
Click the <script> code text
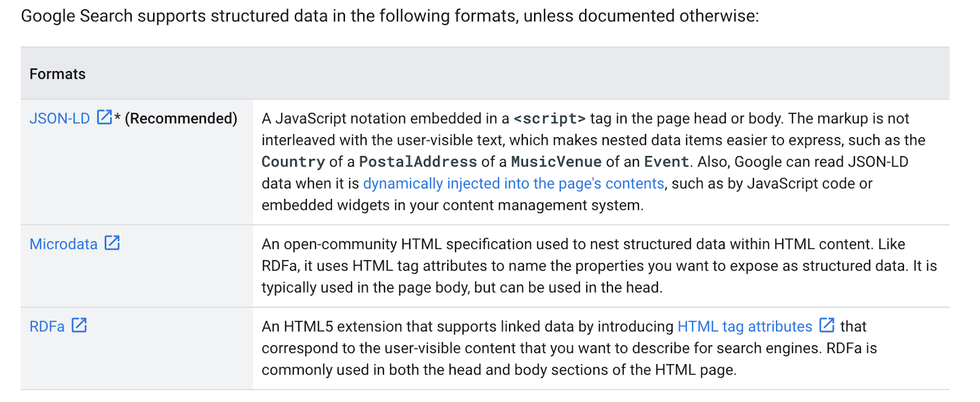pos(549,118)
